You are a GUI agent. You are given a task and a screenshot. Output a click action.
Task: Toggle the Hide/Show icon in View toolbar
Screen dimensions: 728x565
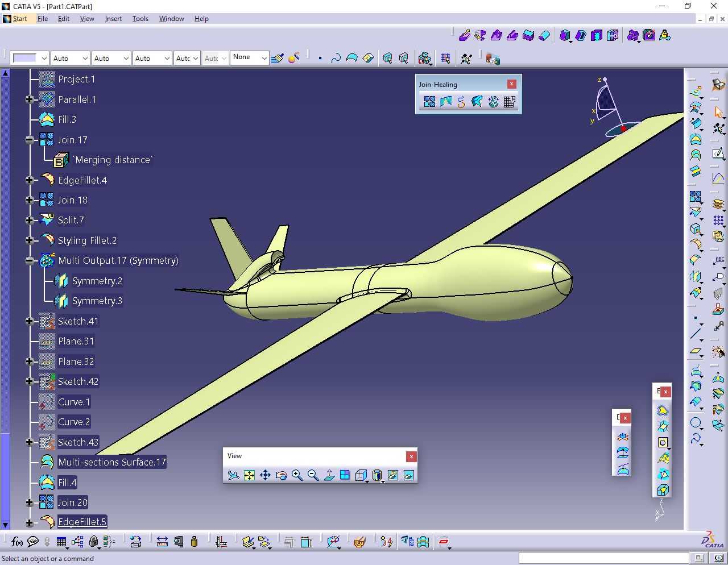(392, 475)
